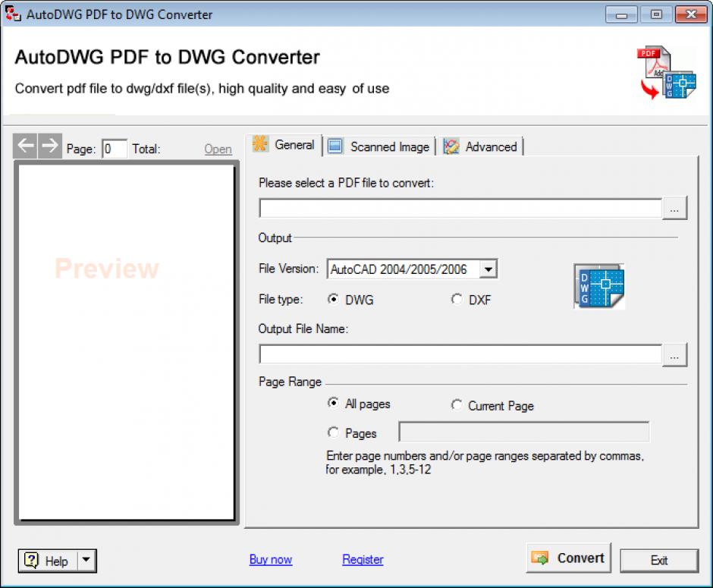Image resolution: width=713 pixels, height=588 pixels.
Task: Click the Scanned Image tab icon
Action: 335,146
